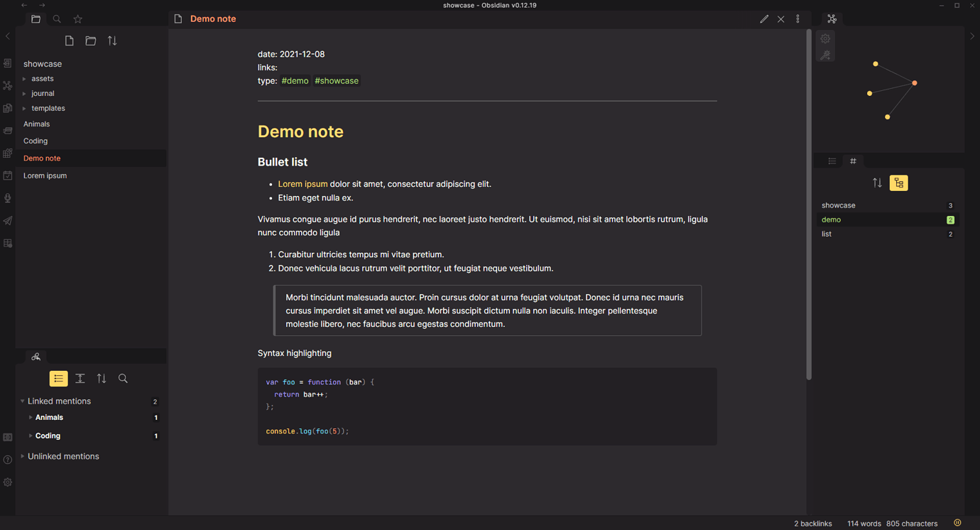Image resolution: width=980 pixels, height=530 pixels.
Task: Start the audio recorder microphone tool
Action: tap(7, 198)
